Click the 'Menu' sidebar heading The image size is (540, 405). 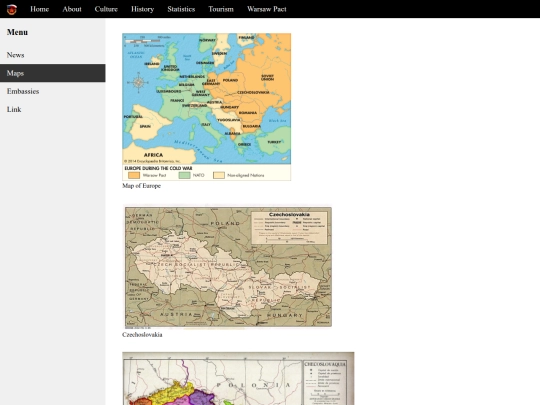coord(17,32)
